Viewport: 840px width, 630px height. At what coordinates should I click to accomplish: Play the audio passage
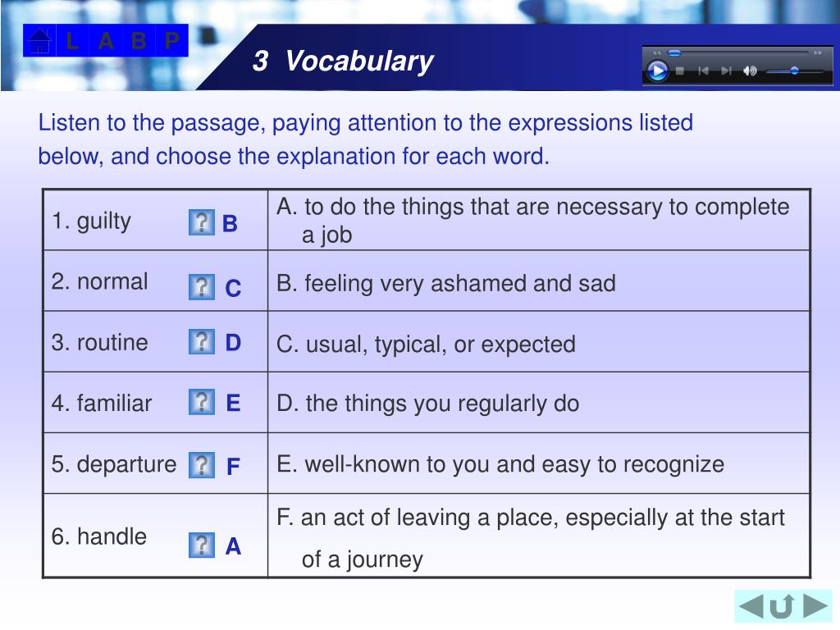pyautogui.click(x=657, y=71)
